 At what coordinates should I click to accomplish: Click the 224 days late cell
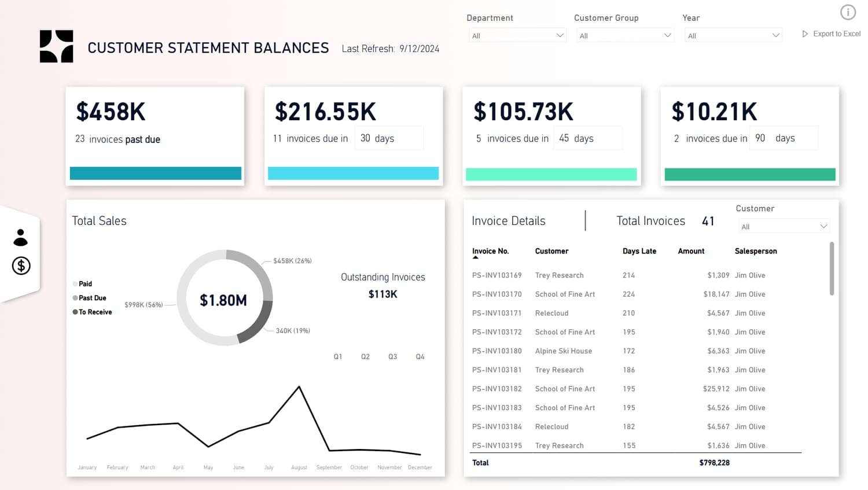(629, 294)
